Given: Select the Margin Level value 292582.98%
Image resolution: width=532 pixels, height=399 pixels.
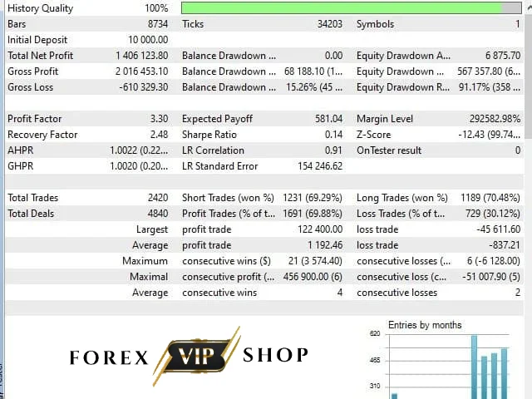Looking at the screenshot, I should [x=495, y=119].
